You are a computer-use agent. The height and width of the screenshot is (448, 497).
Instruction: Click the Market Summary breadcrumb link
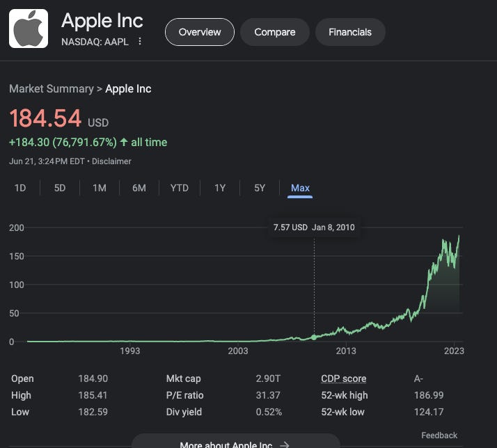coord(52,89)
